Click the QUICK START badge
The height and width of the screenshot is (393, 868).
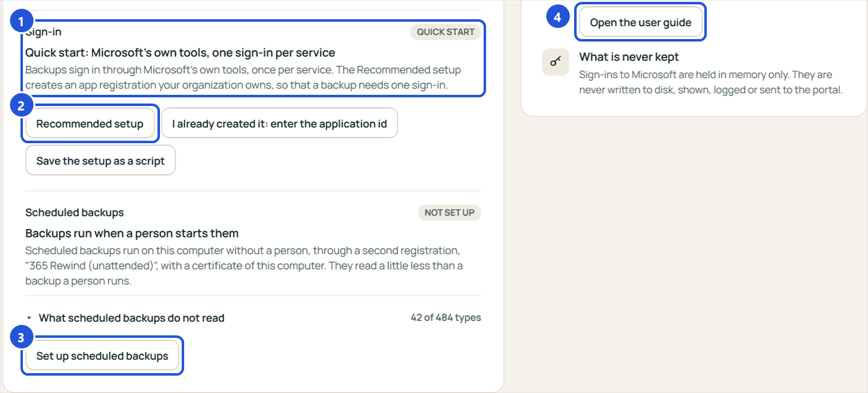pyautogui.click(x=445, y=32)
